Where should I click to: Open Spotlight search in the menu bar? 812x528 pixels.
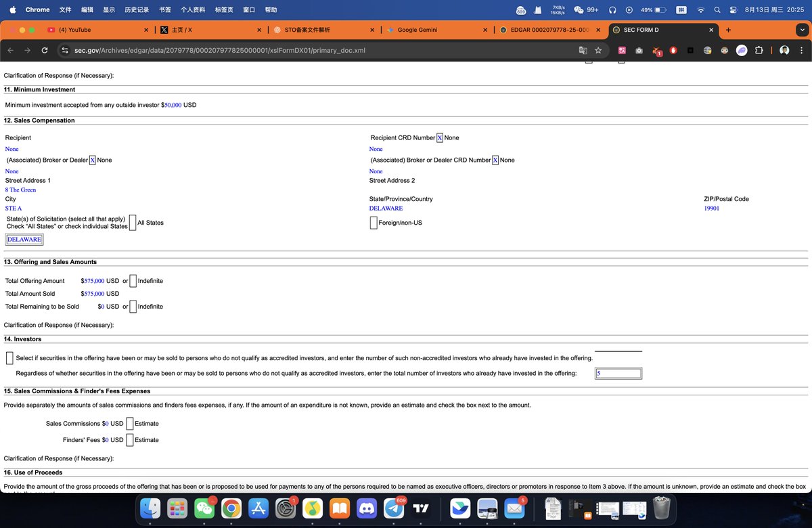pos(717,10)
